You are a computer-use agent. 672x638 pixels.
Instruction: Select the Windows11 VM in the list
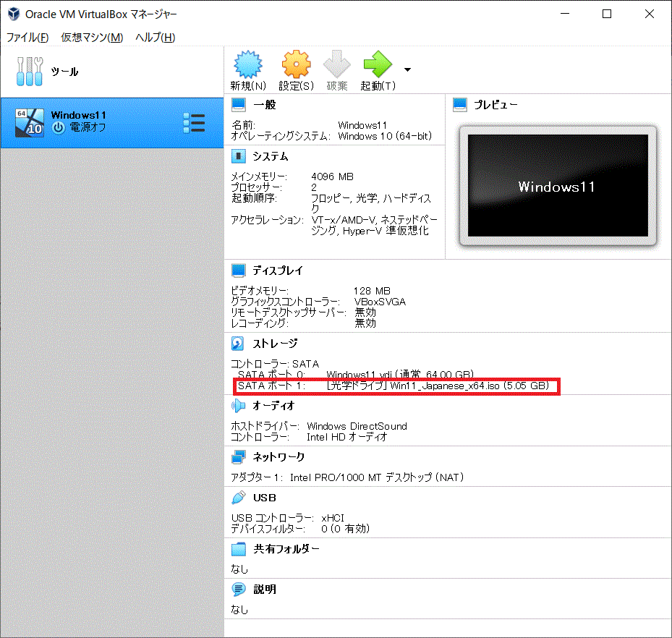click(112, 123)
